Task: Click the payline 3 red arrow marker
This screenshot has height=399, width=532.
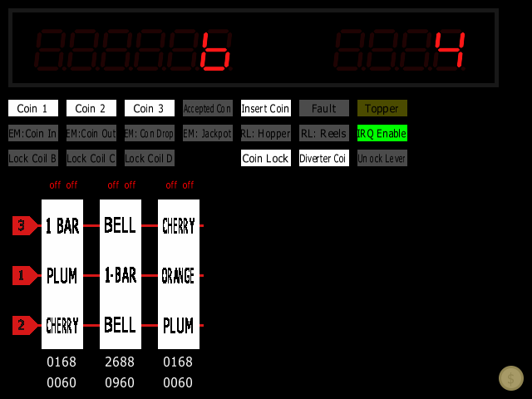Action: (24, 225)
